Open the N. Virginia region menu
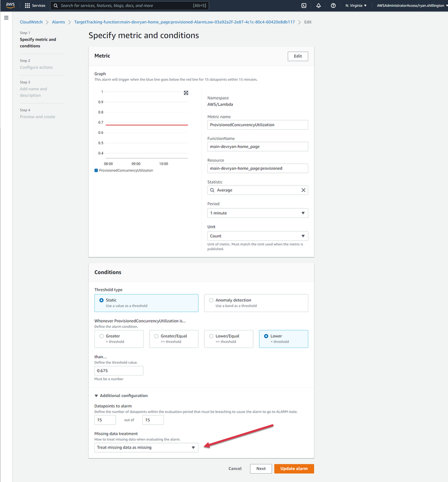 click(x=356, y=6)
